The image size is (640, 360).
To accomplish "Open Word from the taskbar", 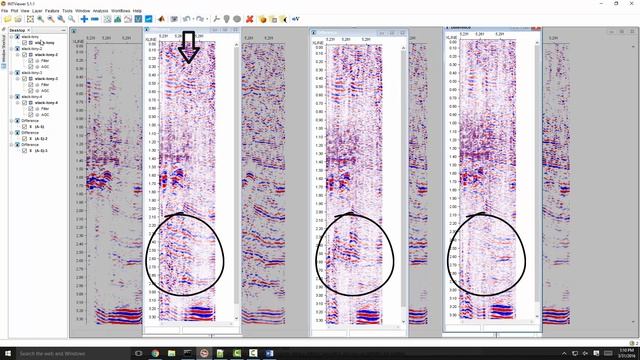I will click(269, 353).
